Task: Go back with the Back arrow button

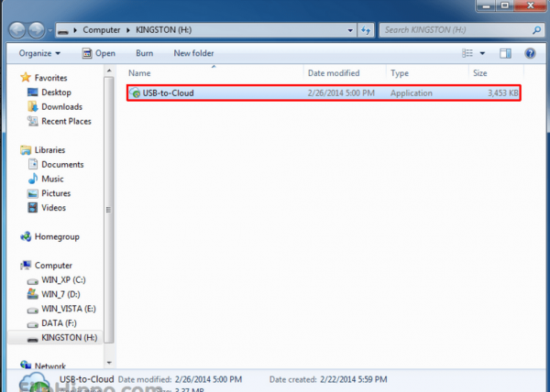Action: 16,30
